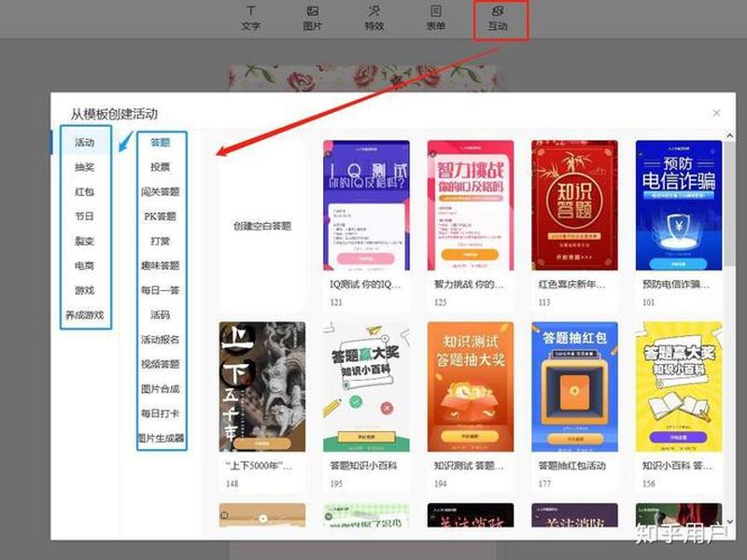This screenshot has width=747, height=560.
Task: Choose the 视频答题 subcategory
Action: (x=161, y=364)
